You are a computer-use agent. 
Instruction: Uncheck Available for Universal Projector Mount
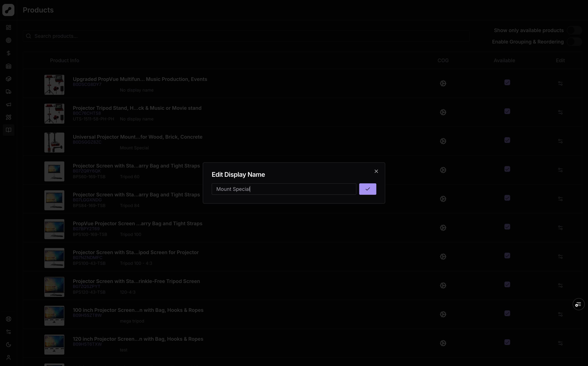click(507, 140)
